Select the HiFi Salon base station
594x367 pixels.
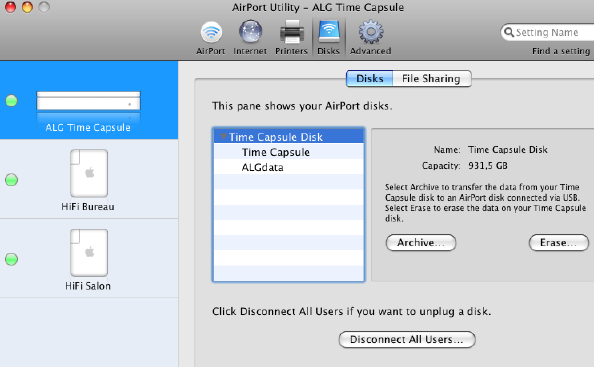[89, 258]
